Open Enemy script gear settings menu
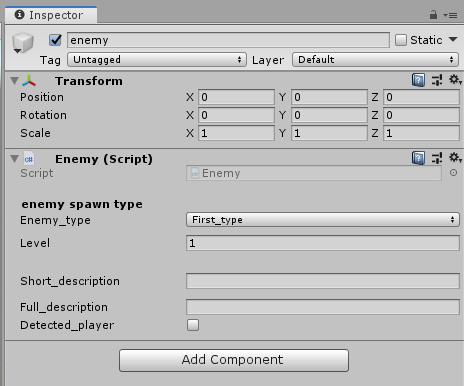 click(455, 158)
